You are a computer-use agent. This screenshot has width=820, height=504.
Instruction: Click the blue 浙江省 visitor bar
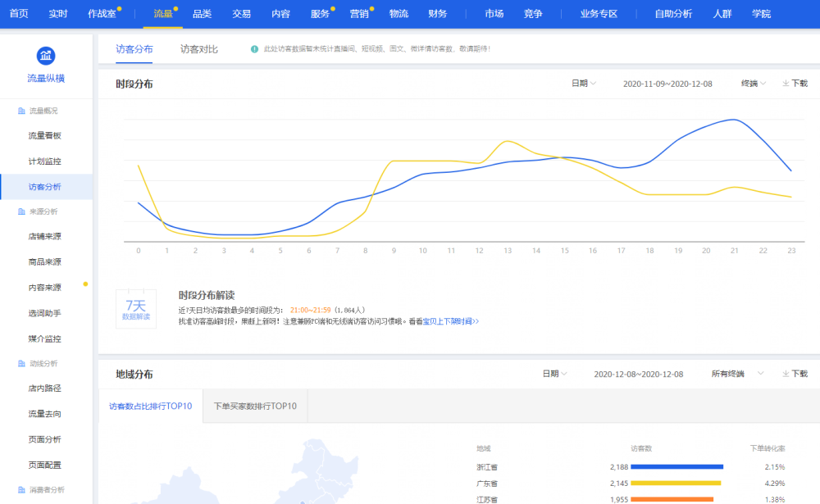tap(676, 466)
